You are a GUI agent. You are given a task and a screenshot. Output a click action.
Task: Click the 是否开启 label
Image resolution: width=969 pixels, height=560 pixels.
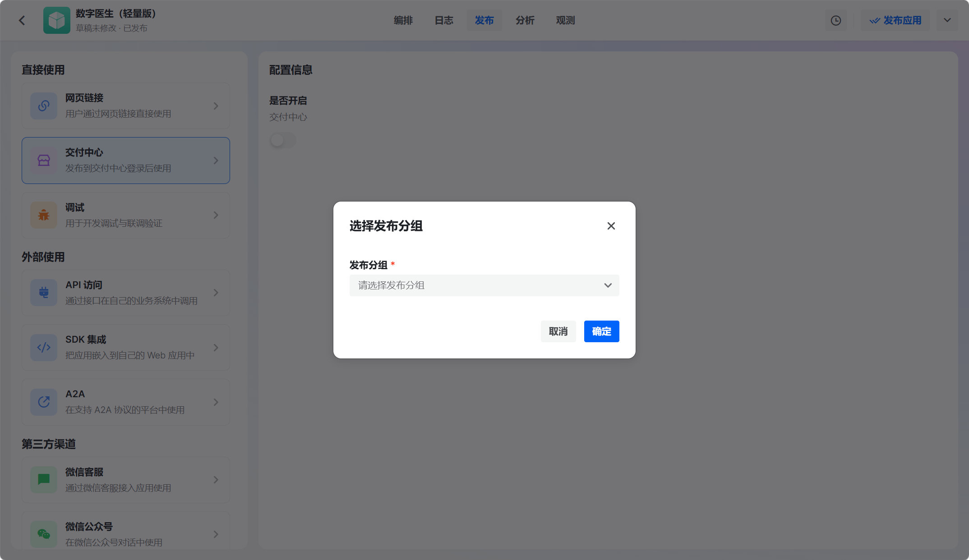coord(288,101)
